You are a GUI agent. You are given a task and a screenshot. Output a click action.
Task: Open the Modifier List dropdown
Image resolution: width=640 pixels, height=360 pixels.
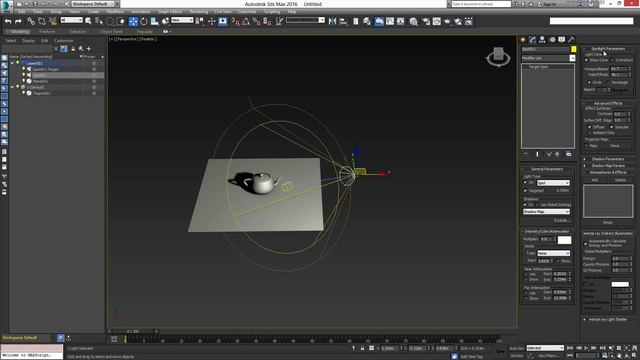[x=548, y=58]
